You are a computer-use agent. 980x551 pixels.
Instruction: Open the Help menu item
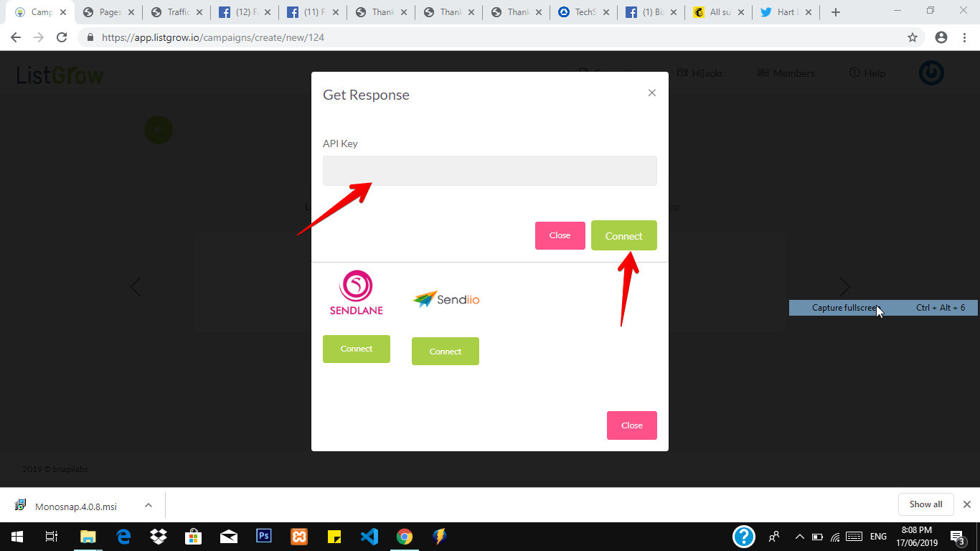click(867, 73)
